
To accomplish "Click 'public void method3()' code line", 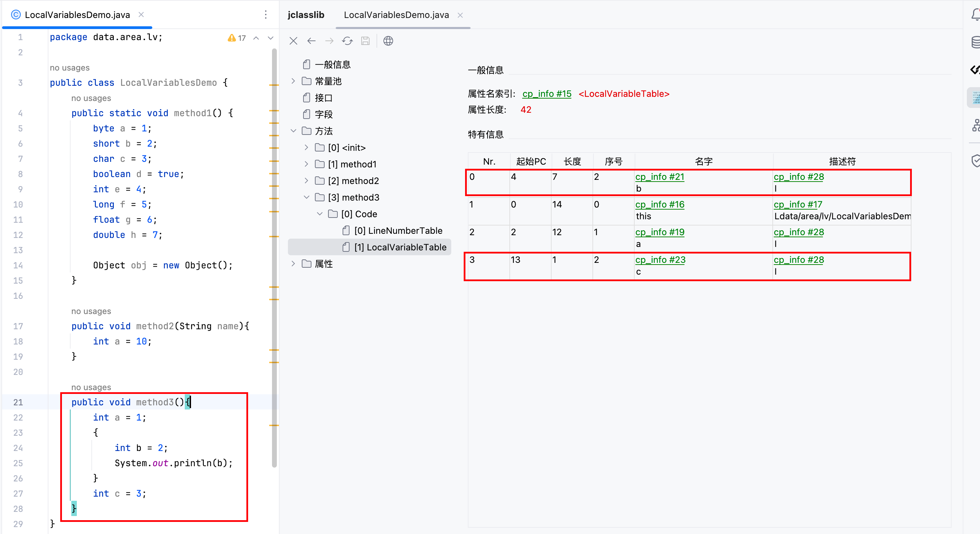I will [x=131, y=402].
